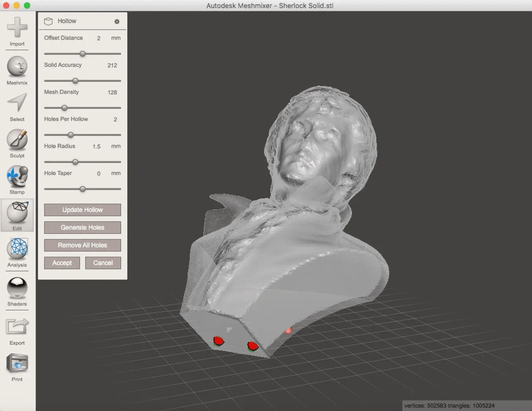
Task: Click the Hollow cube icon in panel header
Action: (x=48, y=21)
